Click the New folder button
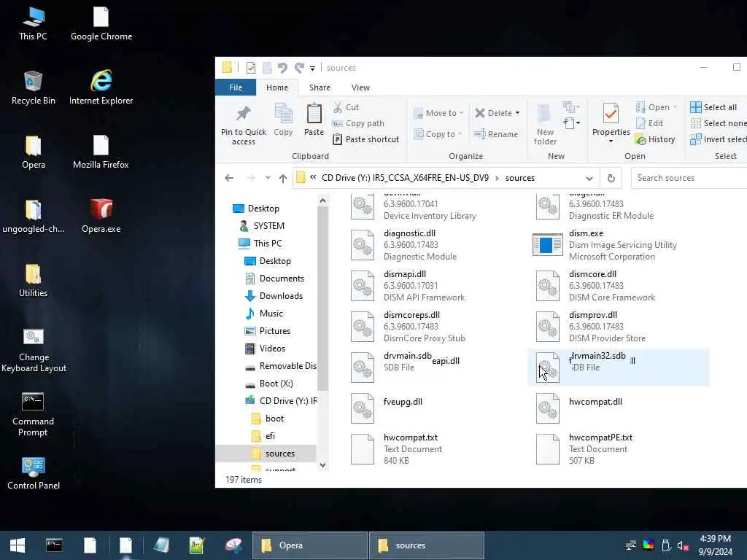The height and width of the screenshot is (560, 747). pyautogui.click(x=545, y=124)
